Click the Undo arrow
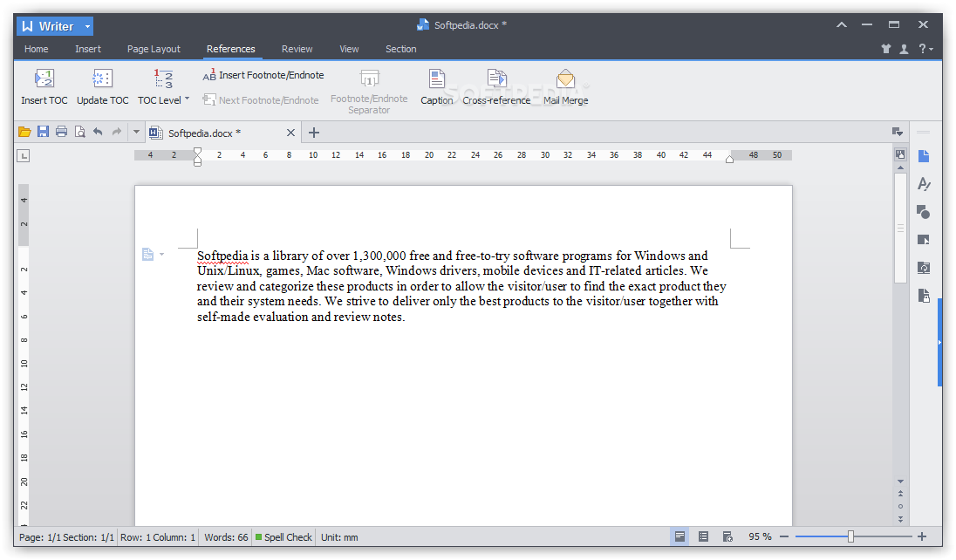Screen dimensions: 956x560 pyautogui.click(x=98, y=132)
